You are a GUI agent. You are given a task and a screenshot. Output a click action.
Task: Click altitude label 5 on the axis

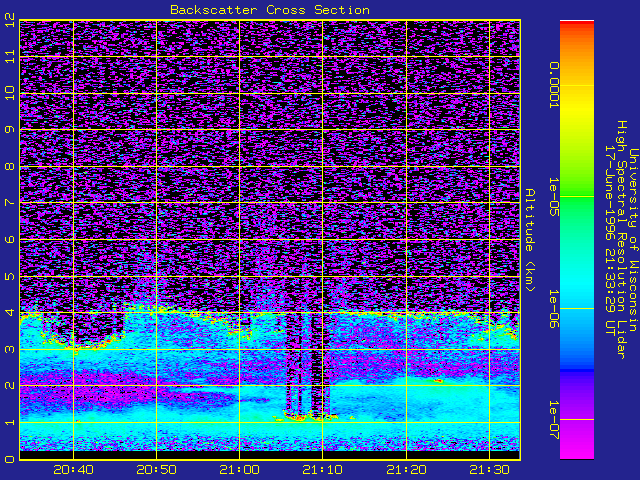click(10, 276)
